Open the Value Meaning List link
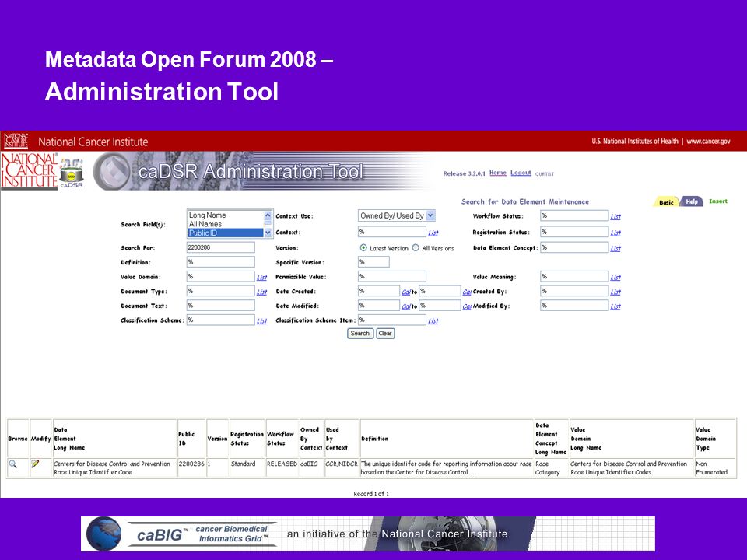The height and width of the screenshot is (560, 747). pos(615,278)
